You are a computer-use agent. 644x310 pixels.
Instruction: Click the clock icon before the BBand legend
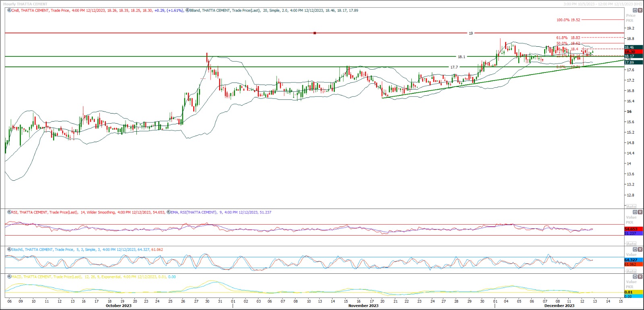coord(187,10)
